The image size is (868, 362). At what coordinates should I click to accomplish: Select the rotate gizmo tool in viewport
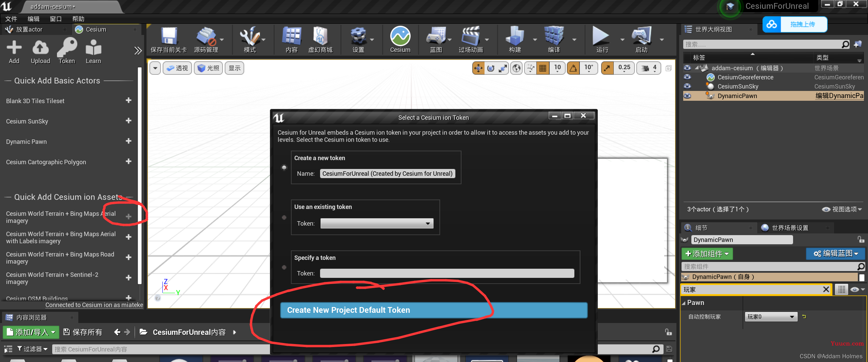[x=491, y=68]
